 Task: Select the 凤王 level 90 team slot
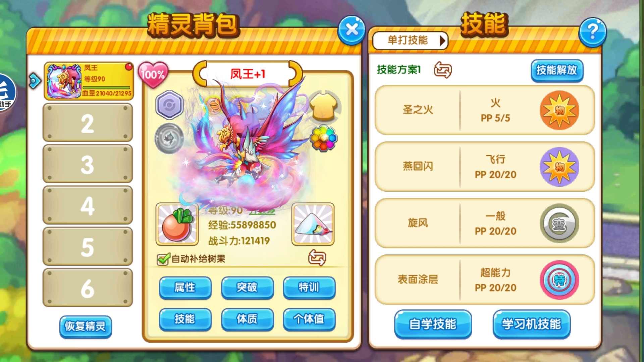coord(89,81)
